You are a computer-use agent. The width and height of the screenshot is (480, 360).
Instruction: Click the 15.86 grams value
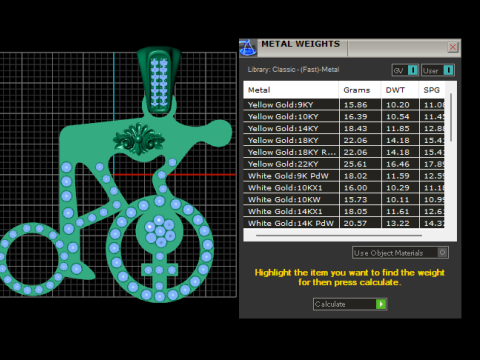pos(355,105)
